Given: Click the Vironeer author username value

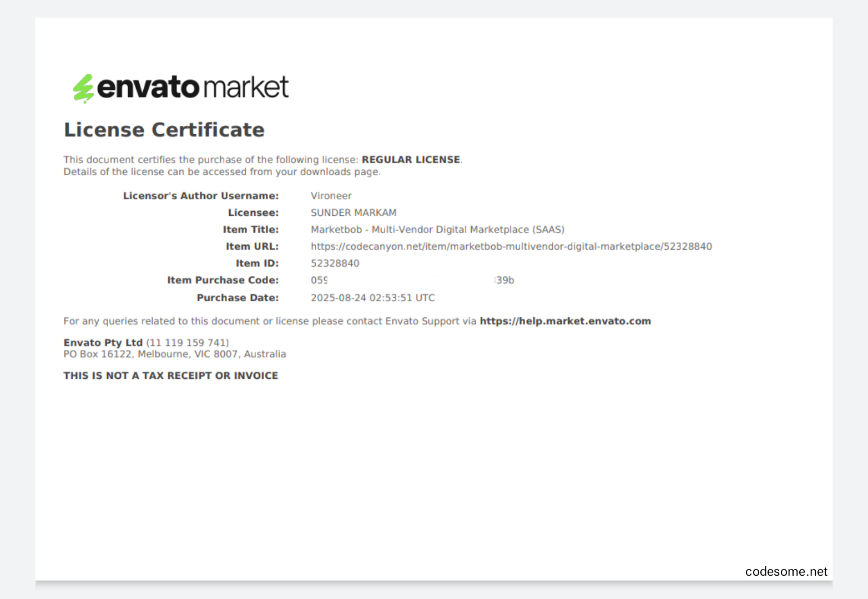Looking at the screenshot, I should coord(331,196).
